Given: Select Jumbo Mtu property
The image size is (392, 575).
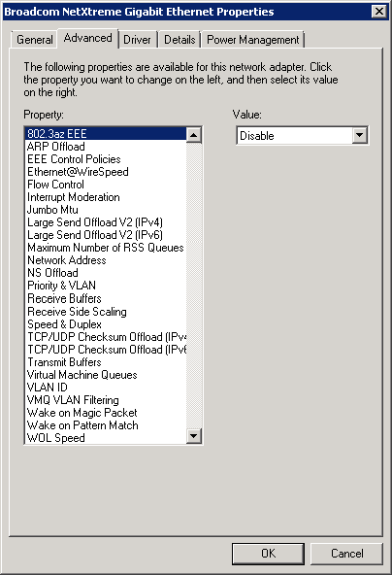Looking at the screenshot, I should point(106,210).
